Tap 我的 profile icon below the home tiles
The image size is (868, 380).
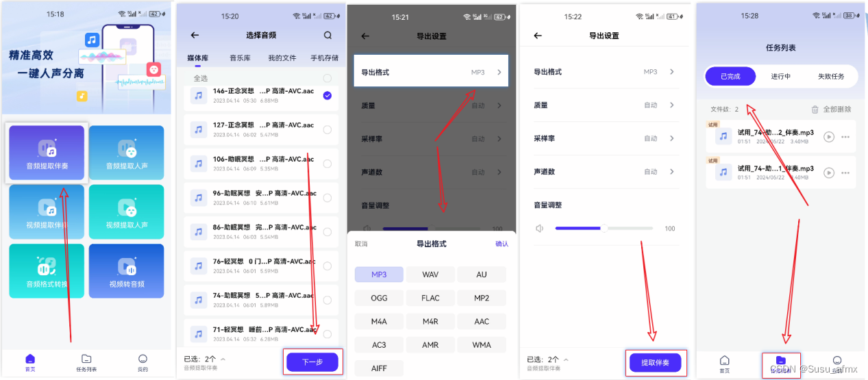pos(142,359)
